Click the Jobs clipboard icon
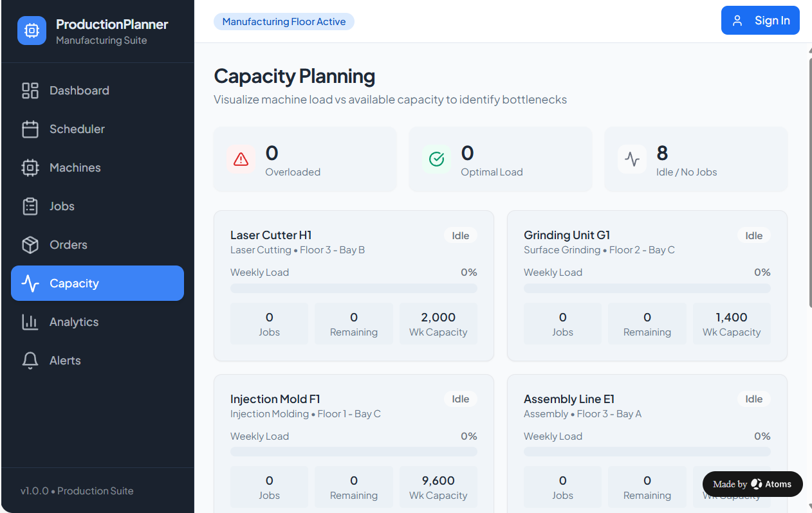Viewport: 812px width, 513px height. click(30, 206)
